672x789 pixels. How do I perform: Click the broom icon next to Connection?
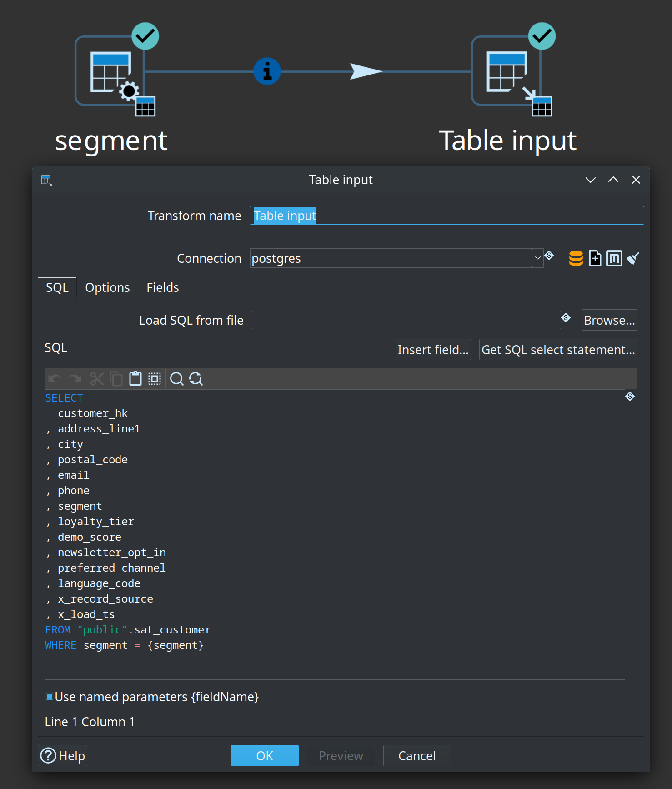(x=633, y=258)
